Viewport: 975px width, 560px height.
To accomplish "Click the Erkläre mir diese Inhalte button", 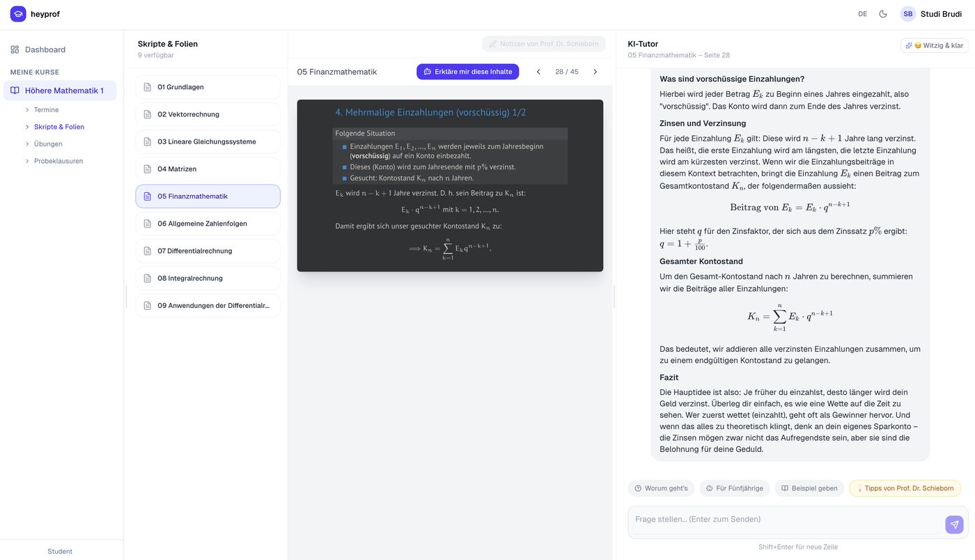I will click(x=467, y=70).
